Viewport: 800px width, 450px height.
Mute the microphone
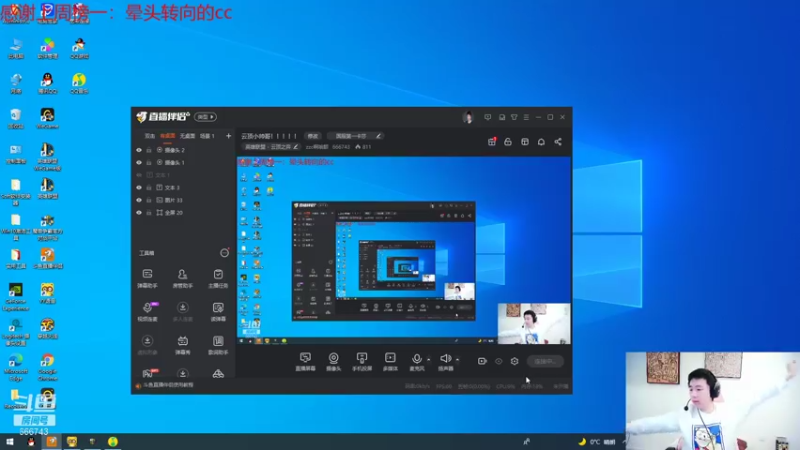pyautogui.click(x=416, y=361)
